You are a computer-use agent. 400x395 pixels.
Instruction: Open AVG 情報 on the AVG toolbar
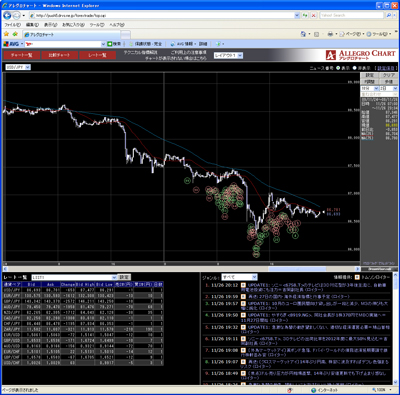tap(183, 44)
